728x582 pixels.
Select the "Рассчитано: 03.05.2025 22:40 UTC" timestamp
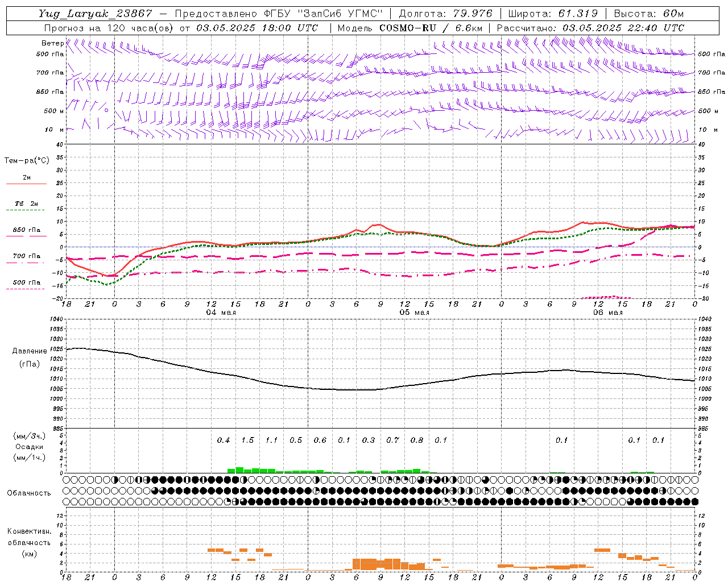pyautogui.click(x=590, y=28)
